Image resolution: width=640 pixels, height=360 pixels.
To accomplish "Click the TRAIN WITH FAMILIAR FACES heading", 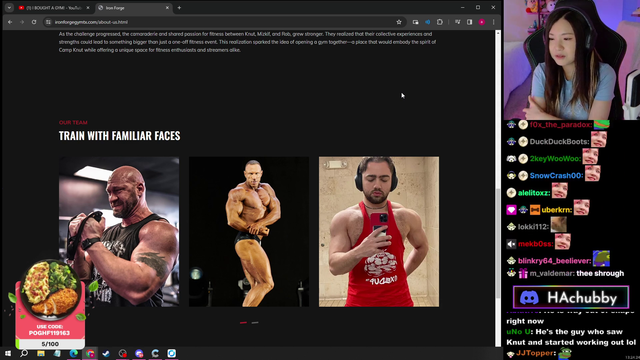I will [x=119, y=136].
